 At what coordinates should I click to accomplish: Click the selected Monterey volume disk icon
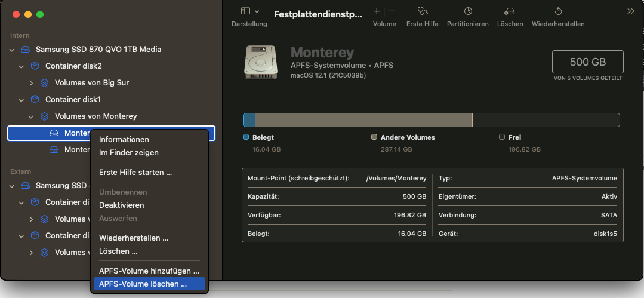tap(54, 133)
